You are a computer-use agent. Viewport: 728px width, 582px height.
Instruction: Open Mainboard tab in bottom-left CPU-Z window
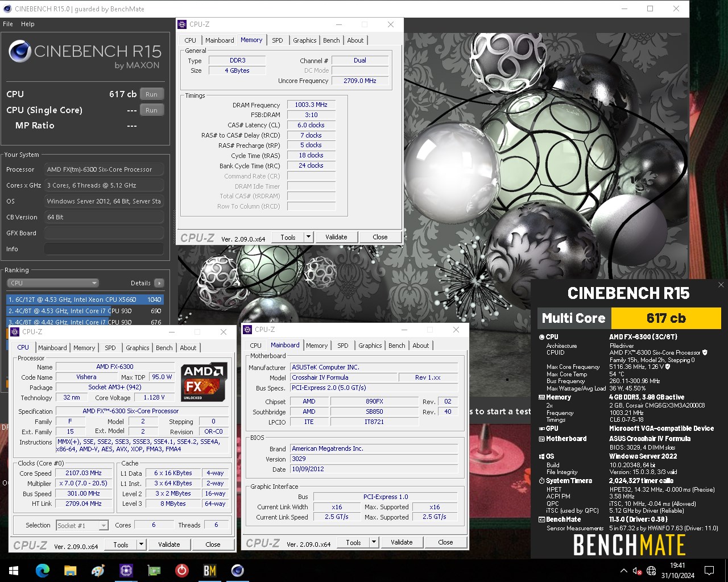point(52,348)
